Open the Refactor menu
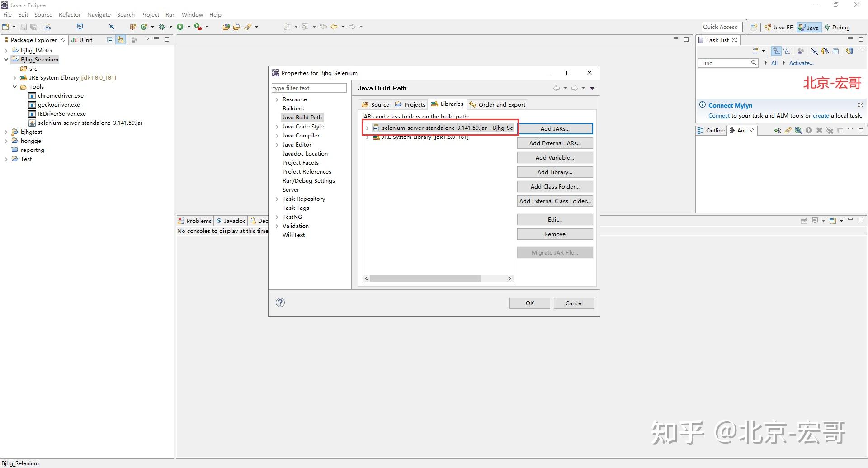The height and width of the screenshot is (468, 868). point(70,15)
